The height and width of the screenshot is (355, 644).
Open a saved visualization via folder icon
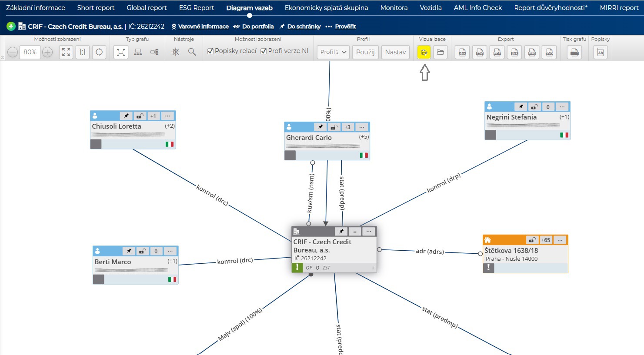[440, 52]
